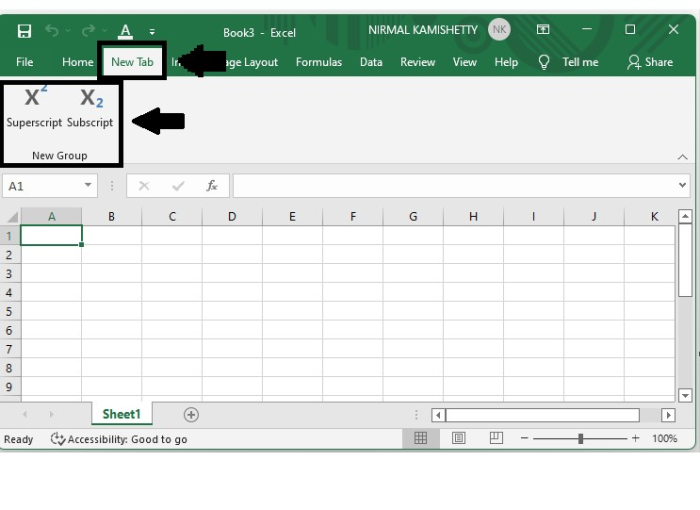Image resolution: width=700 pixels, height=510 pixels.
Task: Open Ribbon Display Options icon
Action: coord(543,29)
